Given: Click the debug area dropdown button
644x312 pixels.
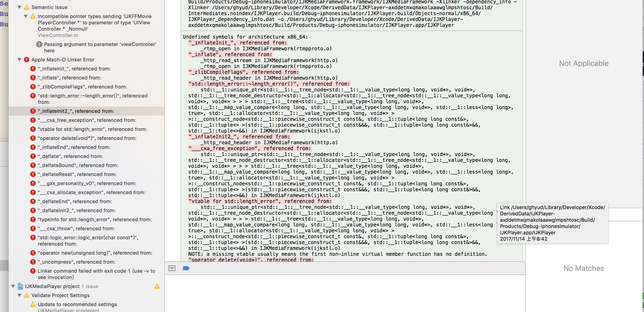Looking at the screenshot, I should (172, 268).
